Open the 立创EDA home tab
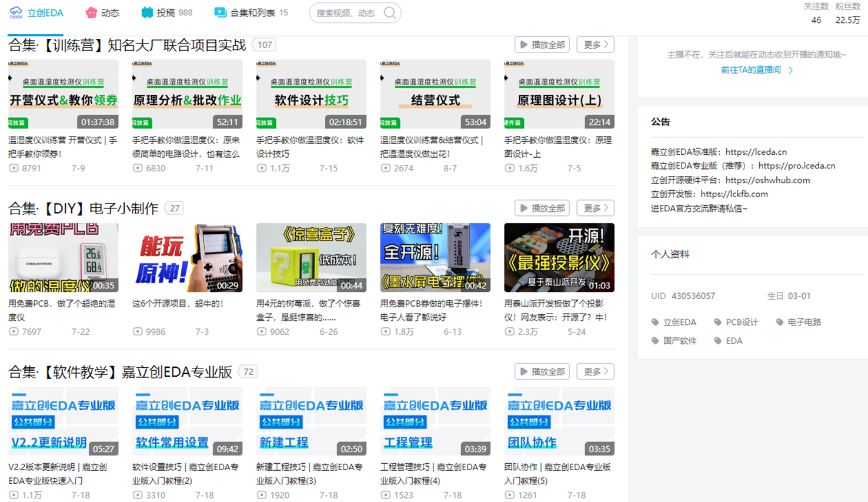The width and height of the screenshot is (868, 502). pyautogui.click(x=36, y=13)
